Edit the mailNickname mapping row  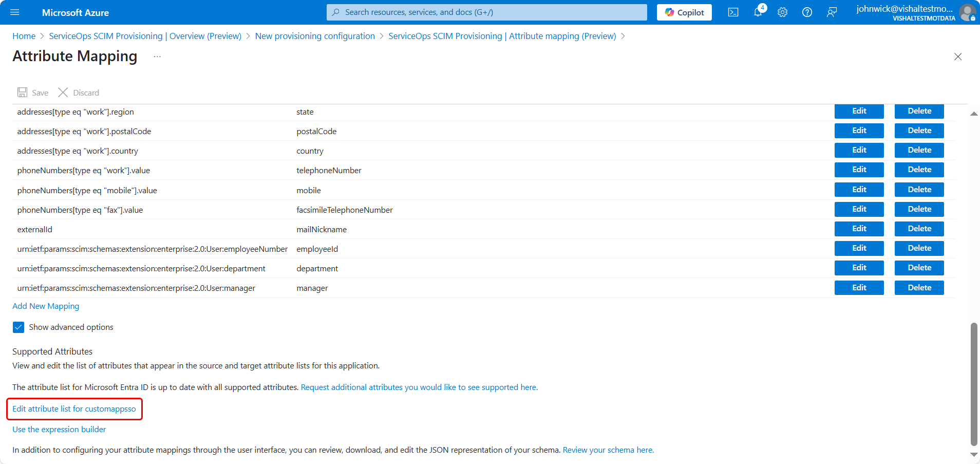(x=859, y=229)
